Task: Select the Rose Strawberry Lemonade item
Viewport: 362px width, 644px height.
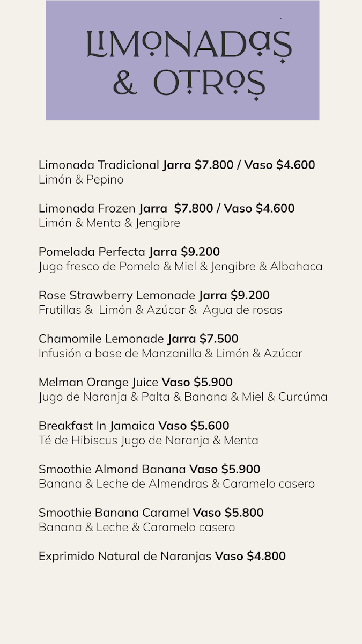Action: 154,295
